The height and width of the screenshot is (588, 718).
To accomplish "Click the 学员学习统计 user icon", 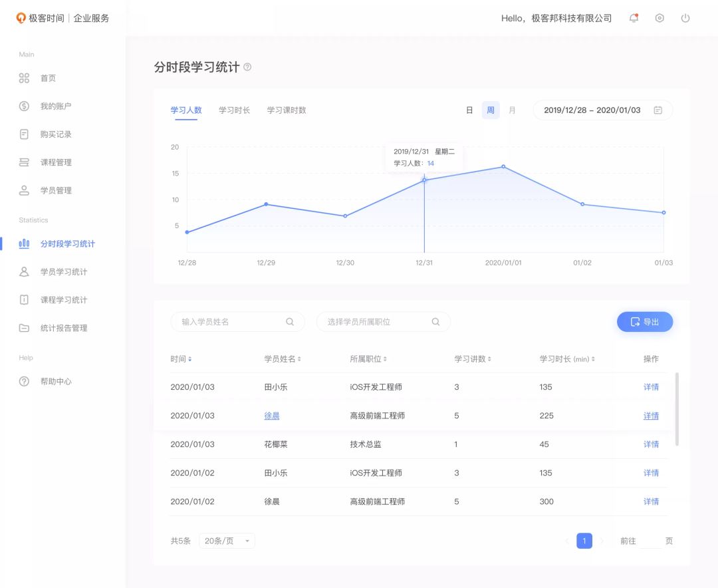I will click(24, 272).
